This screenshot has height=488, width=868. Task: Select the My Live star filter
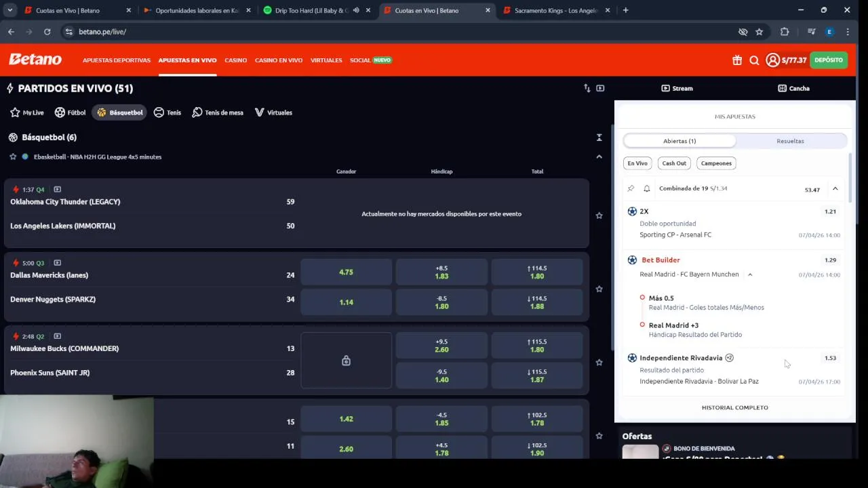coord(26,113)
